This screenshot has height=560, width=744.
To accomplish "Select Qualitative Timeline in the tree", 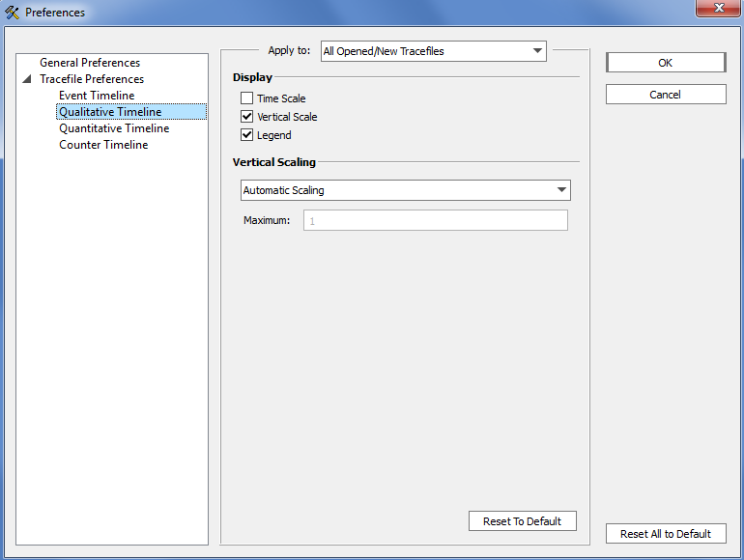I will [131, 112].
